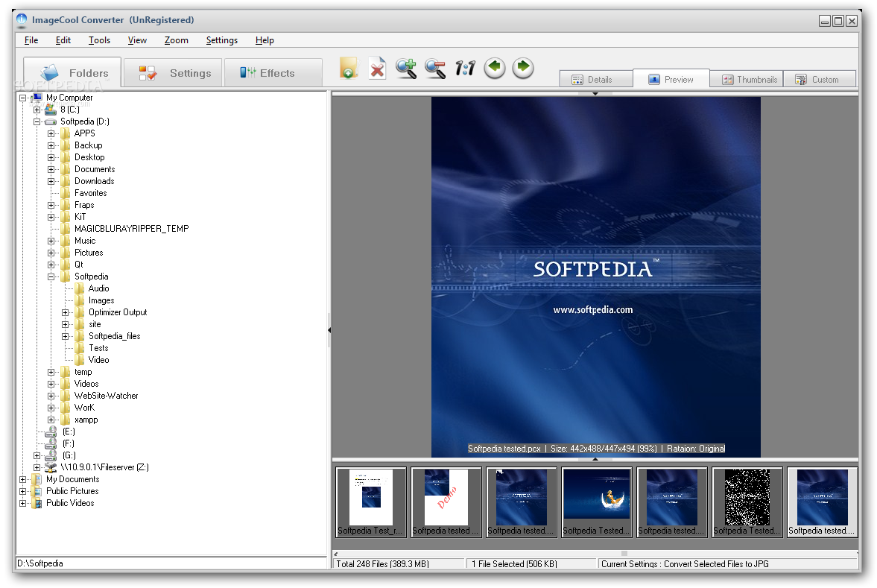Select the thumbnail with red Demo stamp

(x=446, y=502)
